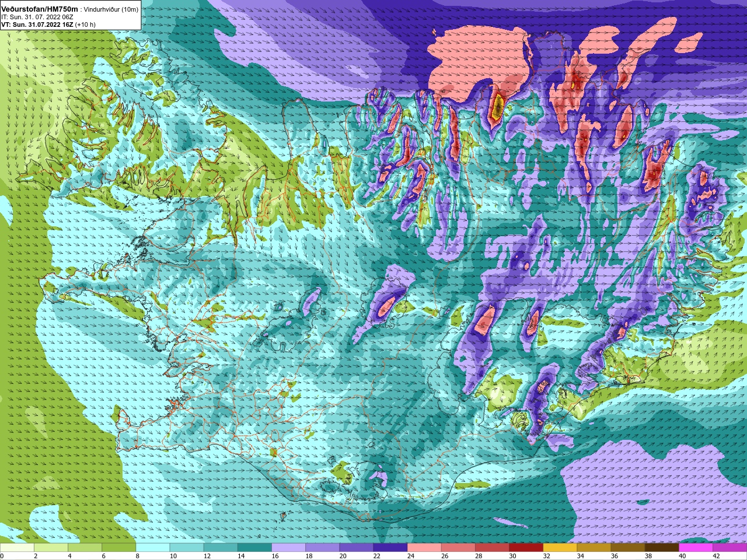The height and width of the screenshot is (560, 747).
Task: Click the VT: Sun. 31.07.2022 16Z line
Action: [37, 25]
